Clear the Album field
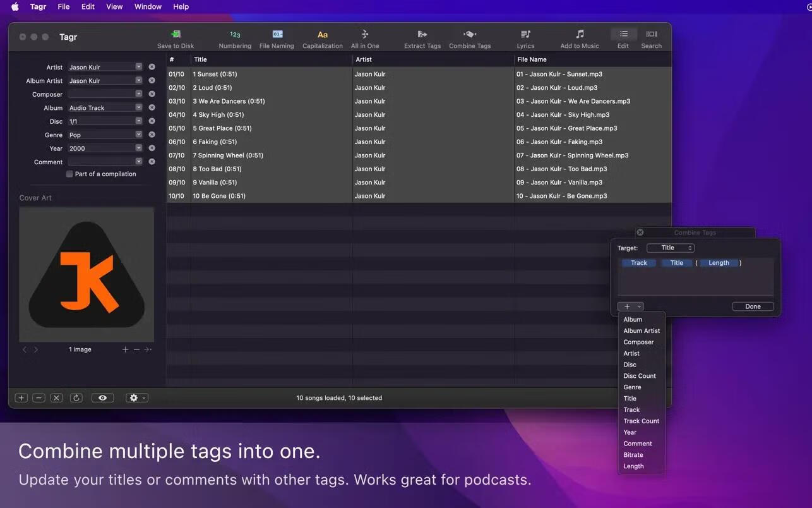 [x=152, y=107]
